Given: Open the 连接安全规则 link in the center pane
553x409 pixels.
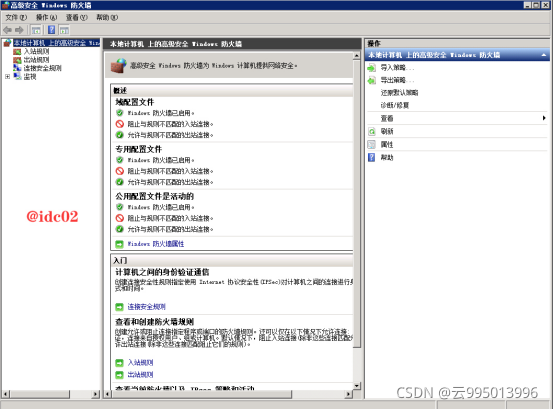Looking at the screenshot, I should pos(146,307).
